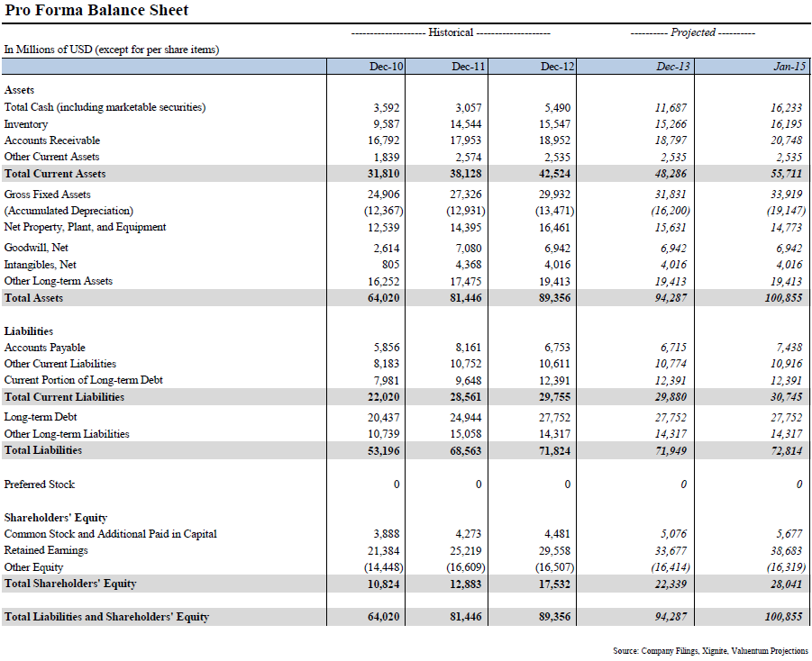Select the Dec-13 projected column header

point(672,65)
